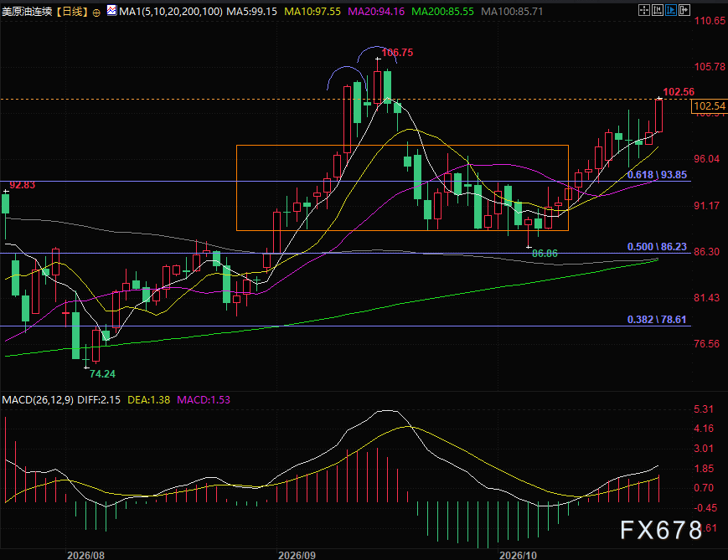Click the orange circle icon beside 日线
The width and height of the screenshot is (728, 560).
(96, 13)
